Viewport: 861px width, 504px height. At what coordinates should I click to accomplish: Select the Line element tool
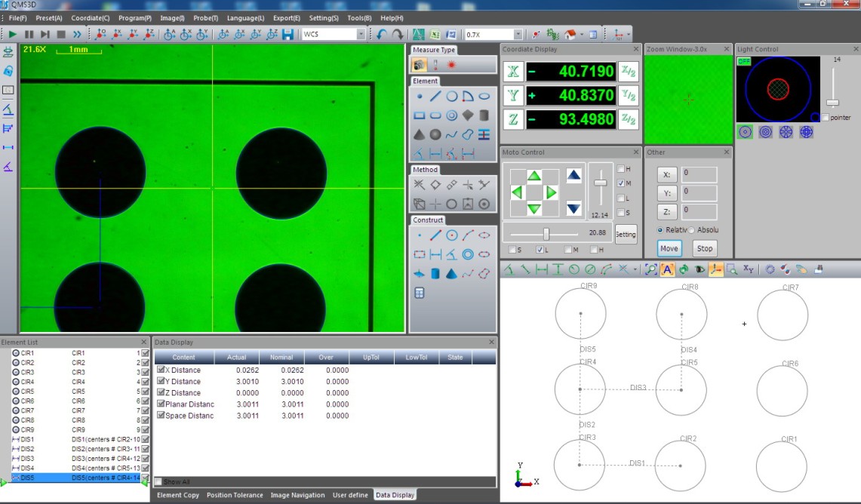click(x=435, y=97)
